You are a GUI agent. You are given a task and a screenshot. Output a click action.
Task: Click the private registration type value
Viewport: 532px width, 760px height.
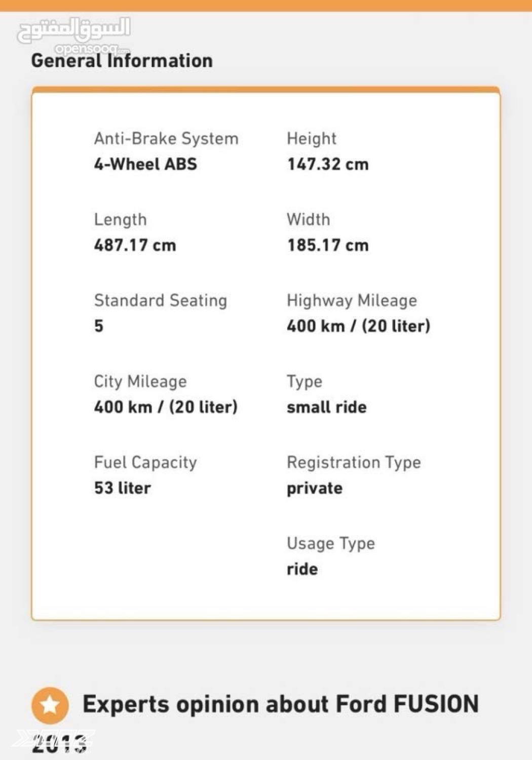[x=314, y=488]
